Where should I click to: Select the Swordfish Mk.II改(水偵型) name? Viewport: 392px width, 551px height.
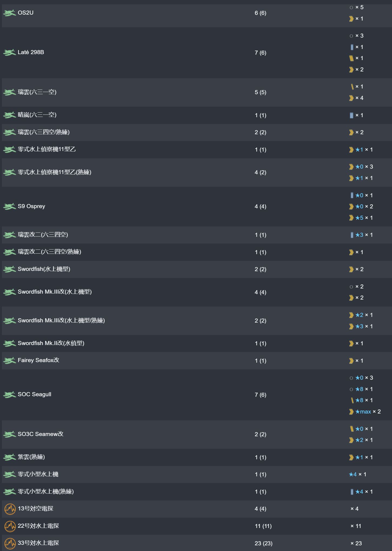tap(51, 343)
